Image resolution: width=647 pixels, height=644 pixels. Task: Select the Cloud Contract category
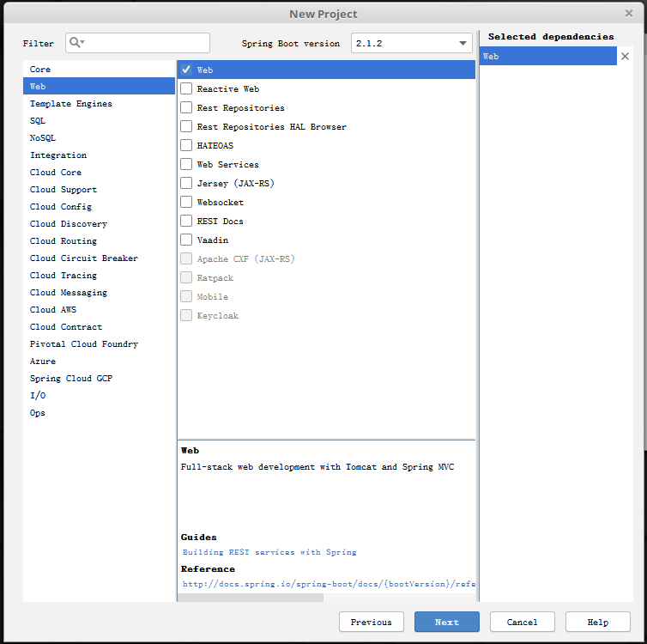(x=99, y=326)
